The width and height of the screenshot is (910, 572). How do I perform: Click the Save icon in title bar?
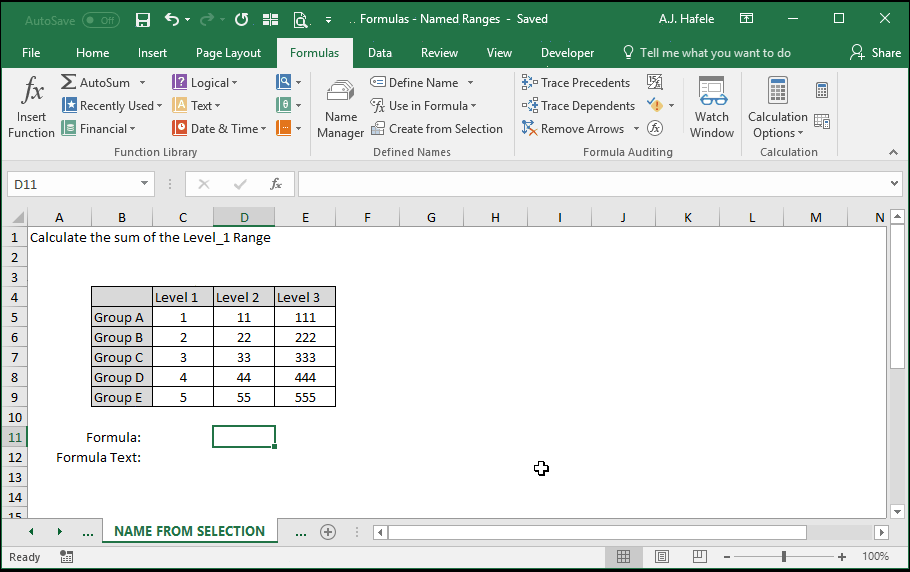tap(143, 20)
